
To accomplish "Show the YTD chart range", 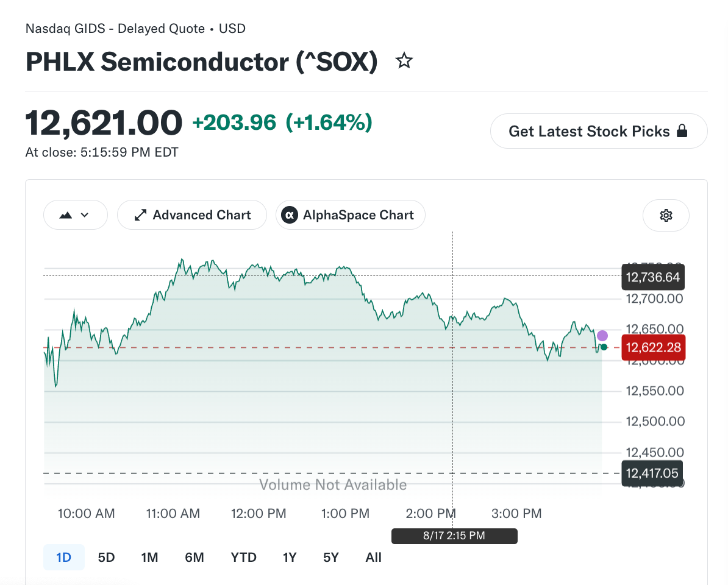I will pos(244,557).
